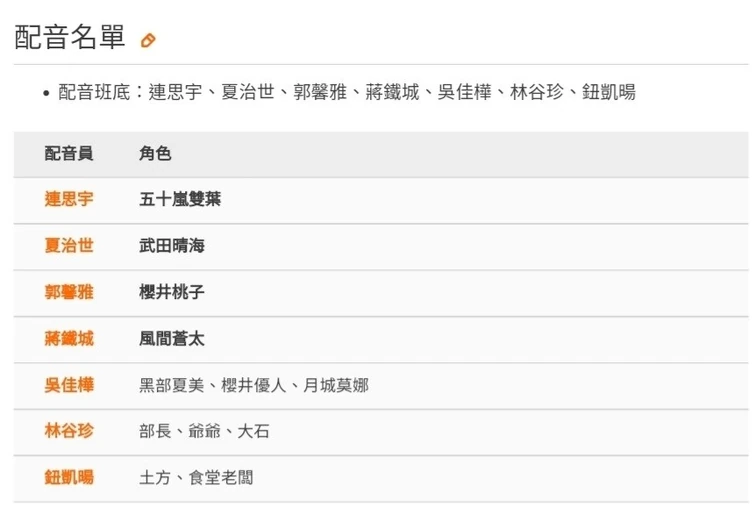Image resolution: width=755 pixels, height=514 pixels.
Task: Click the role text 五十嵐雙葉
Action: point(180,199)
